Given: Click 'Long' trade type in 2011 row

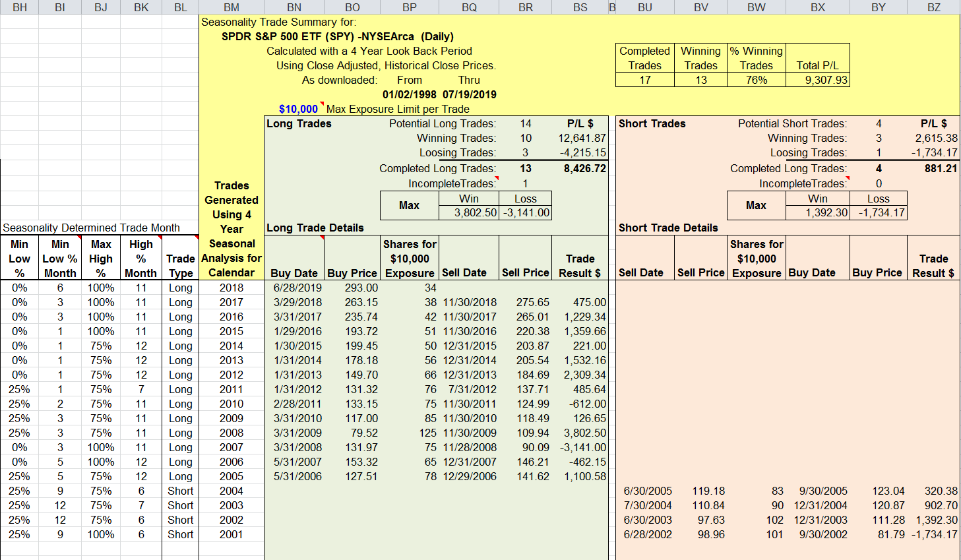Looking at the screenshot, I should (x=180, y=389).
